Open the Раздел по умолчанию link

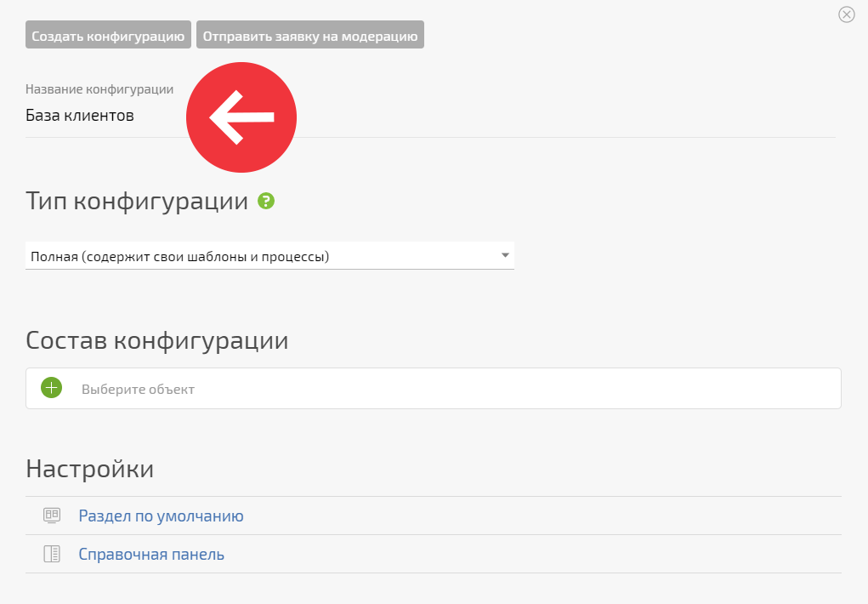pyautogui.click(x=161, y=516)
